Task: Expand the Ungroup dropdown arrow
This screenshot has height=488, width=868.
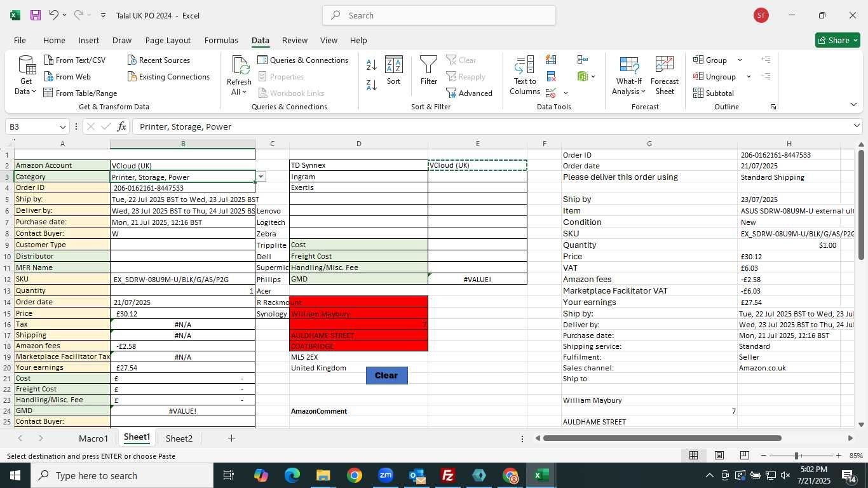Action: click(749, 77)
